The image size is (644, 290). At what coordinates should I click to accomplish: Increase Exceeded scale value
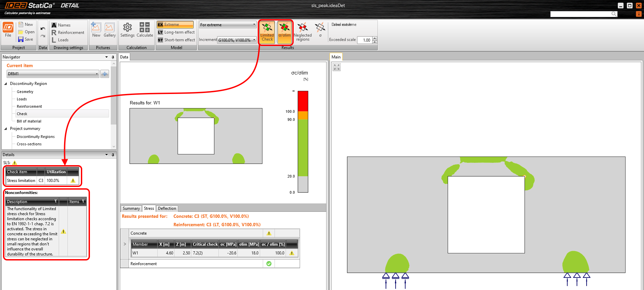tap(375, 38)
